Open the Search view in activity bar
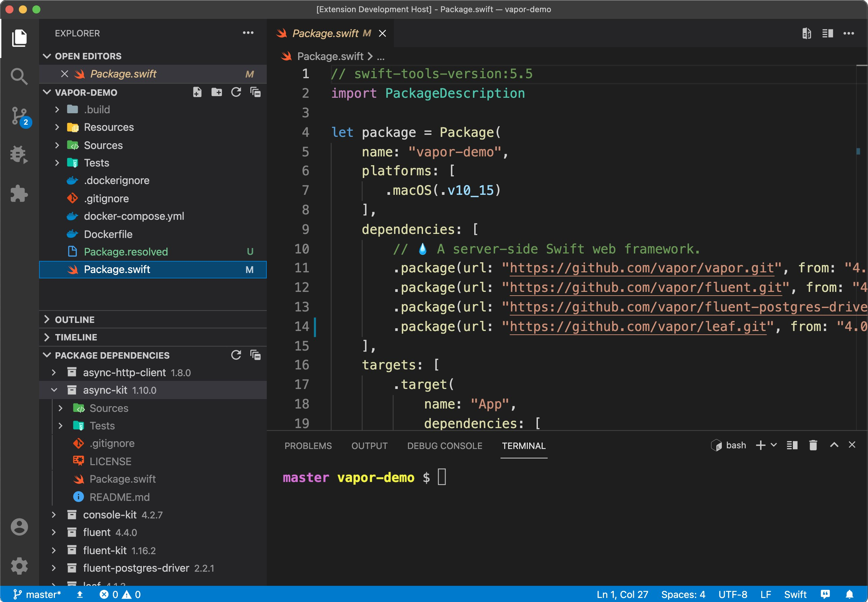Viewport: 868px width, 602px height. click(x=19, y=77)
